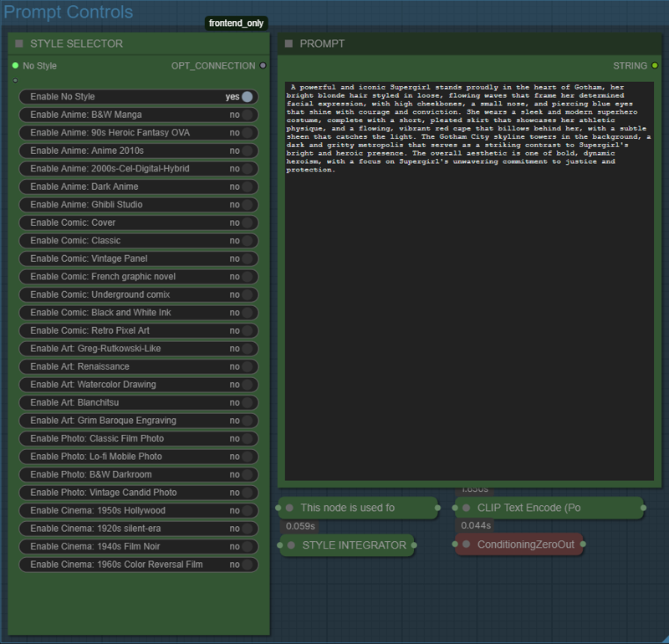Viewport: 669px width, 644px height.
Task: Select the STYLE SELECTOR node title bar
Action: point(125,43)
